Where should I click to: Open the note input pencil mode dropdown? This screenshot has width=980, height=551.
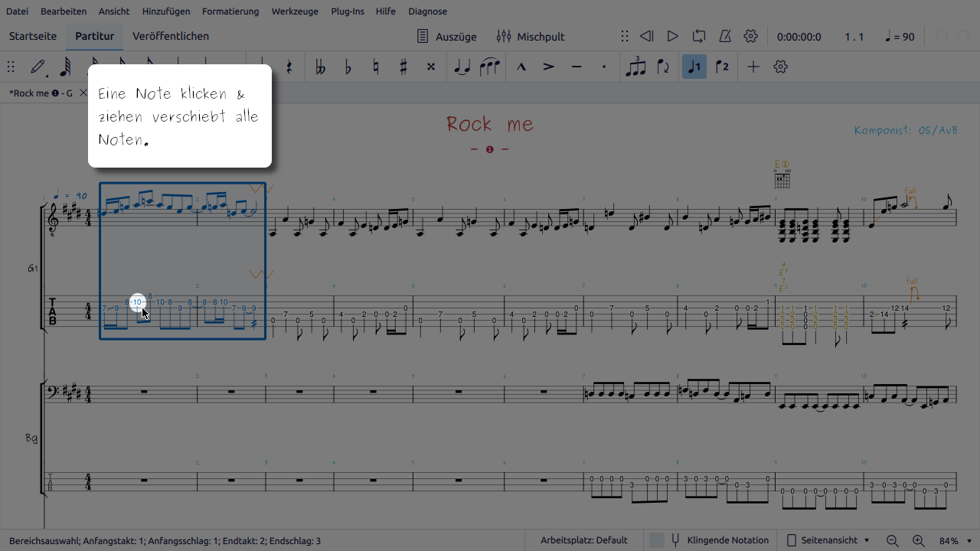[38, 67]
